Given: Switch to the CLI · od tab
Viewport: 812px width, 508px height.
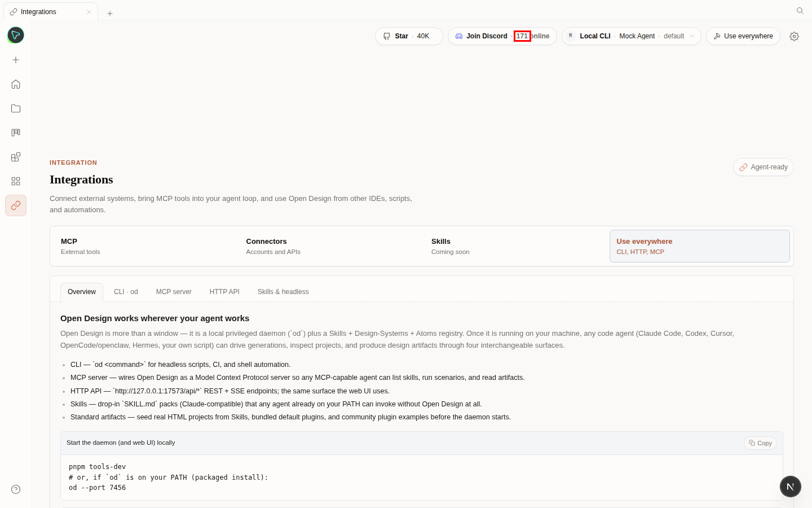Looking at the screenshot, I should click(x=126, y=292).
